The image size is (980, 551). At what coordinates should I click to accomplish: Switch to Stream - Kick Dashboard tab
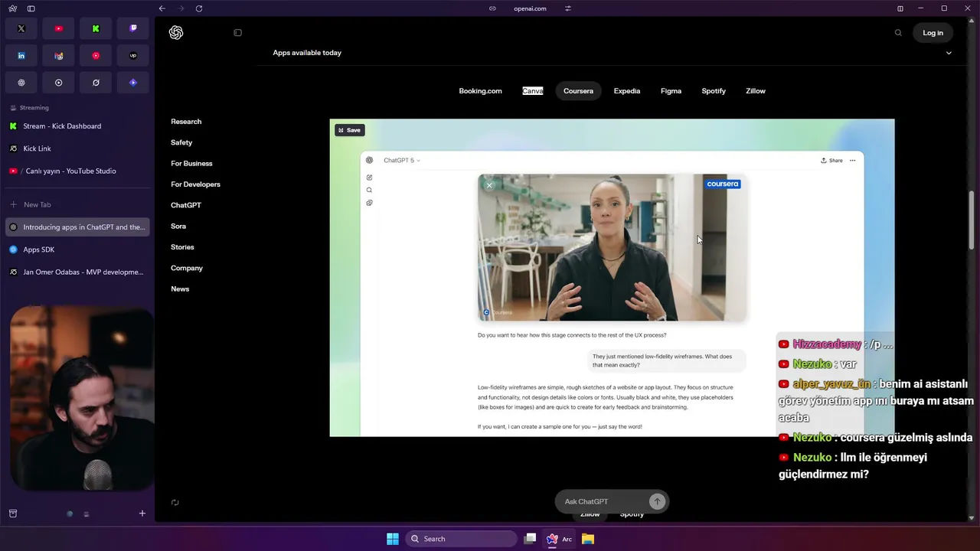tap(77, 126)
